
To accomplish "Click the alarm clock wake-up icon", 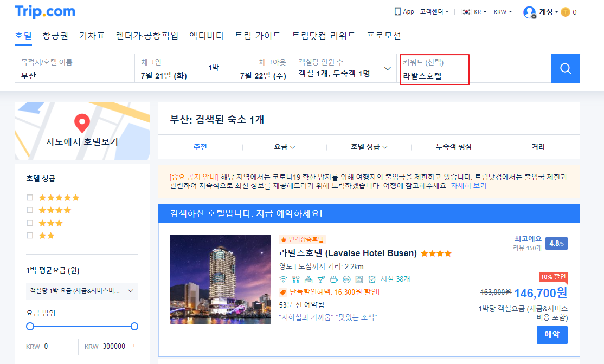I will pyautogui.click(x=372, y=279).
